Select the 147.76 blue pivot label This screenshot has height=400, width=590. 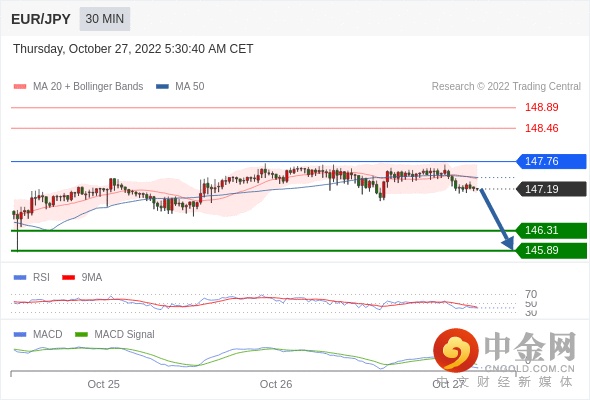551,161
